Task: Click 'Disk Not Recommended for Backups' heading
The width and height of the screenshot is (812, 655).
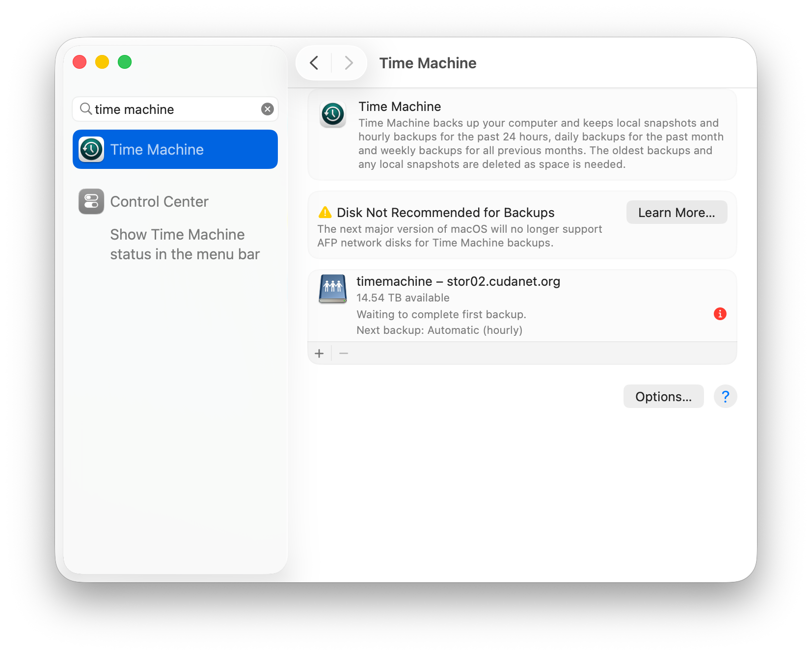Action: pos(446,213)
